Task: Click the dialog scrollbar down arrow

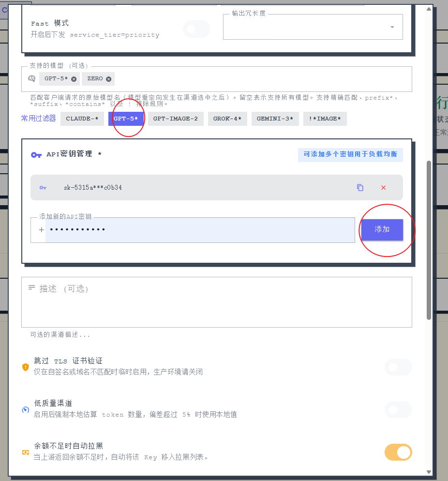Action: tap(429, 472)
